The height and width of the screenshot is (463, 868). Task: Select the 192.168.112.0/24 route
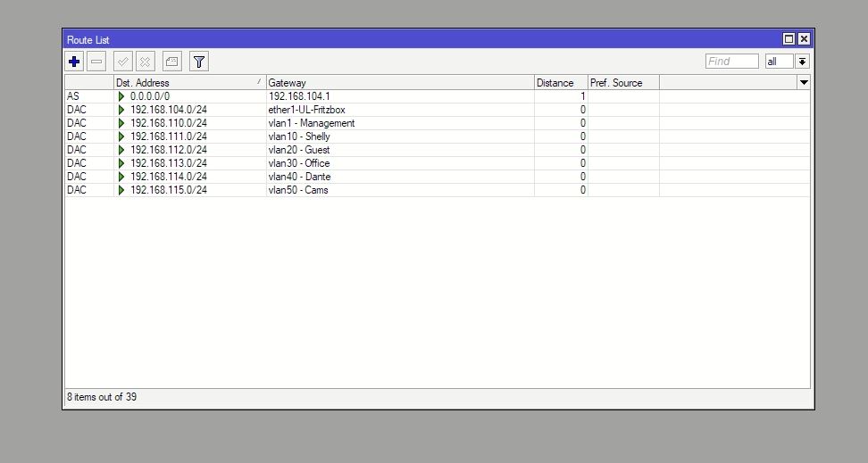[x=438, y=149]
